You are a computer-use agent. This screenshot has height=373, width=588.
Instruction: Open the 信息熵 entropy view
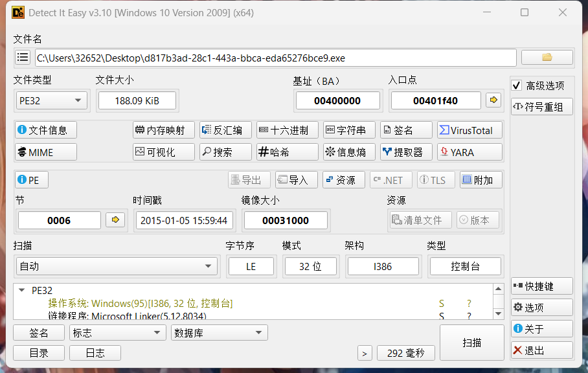click(348, 152)
